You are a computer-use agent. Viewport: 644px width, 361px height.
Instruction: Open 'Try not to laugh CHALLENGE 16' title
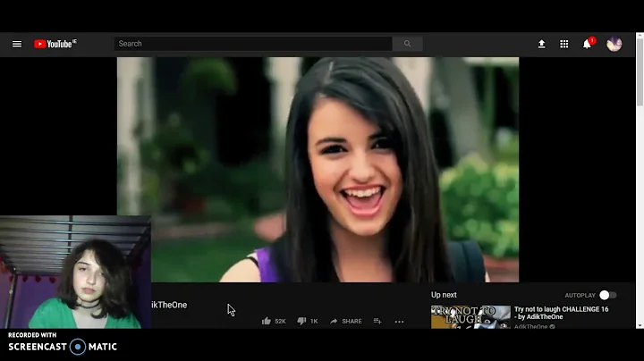[562, 313]
